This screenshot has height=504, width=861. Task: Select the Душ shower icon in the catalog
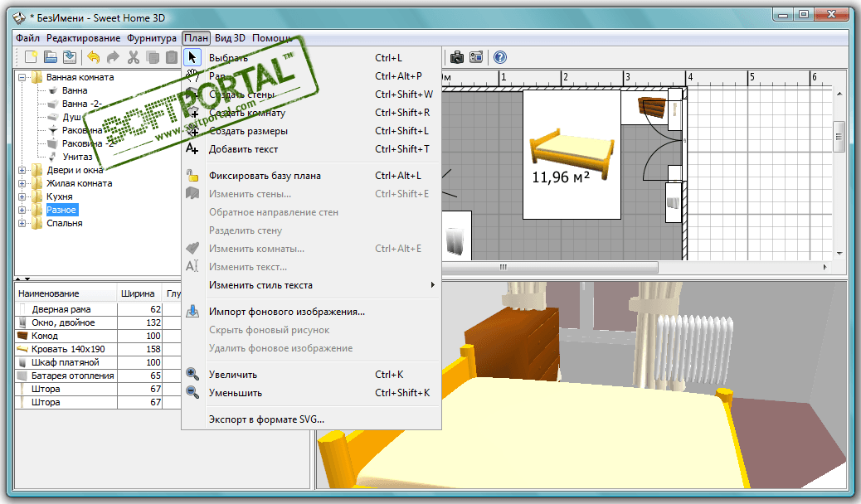tap(53, 117)
